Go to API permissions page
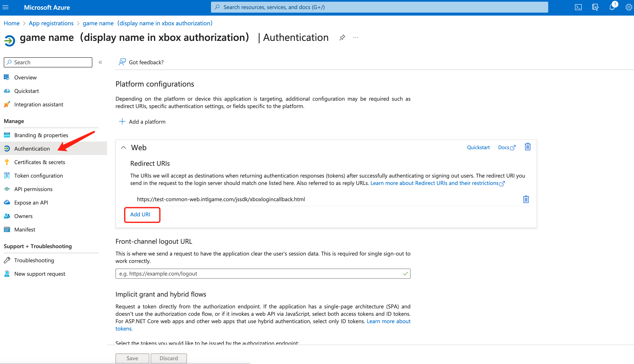The image size is (634, 364). pyautogui.click(x=33, y=189)
